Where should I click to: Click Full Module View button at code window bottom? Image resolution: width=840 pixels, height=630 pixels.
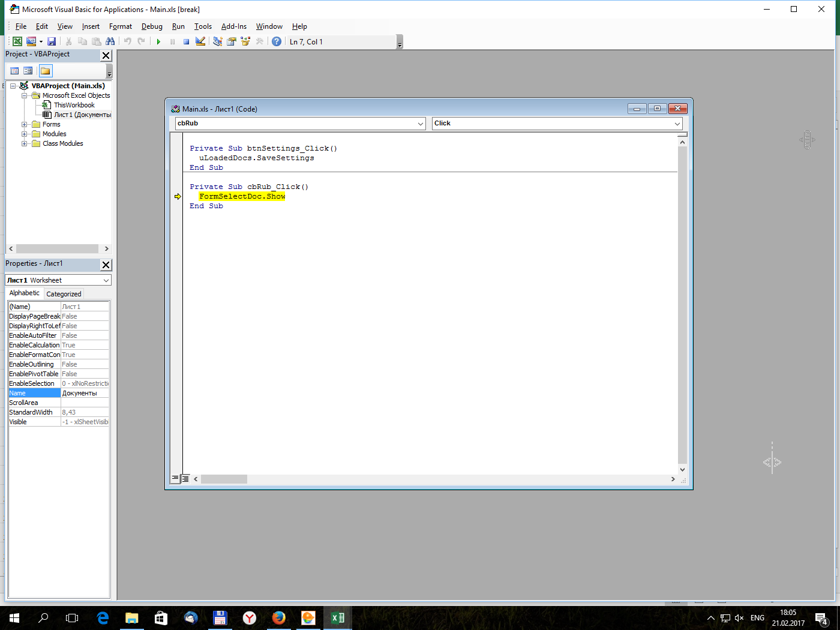185,479
